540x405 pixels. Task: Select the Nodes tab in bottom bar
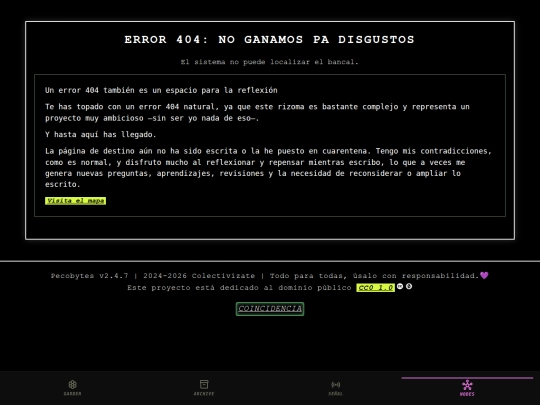coord(467,387)
